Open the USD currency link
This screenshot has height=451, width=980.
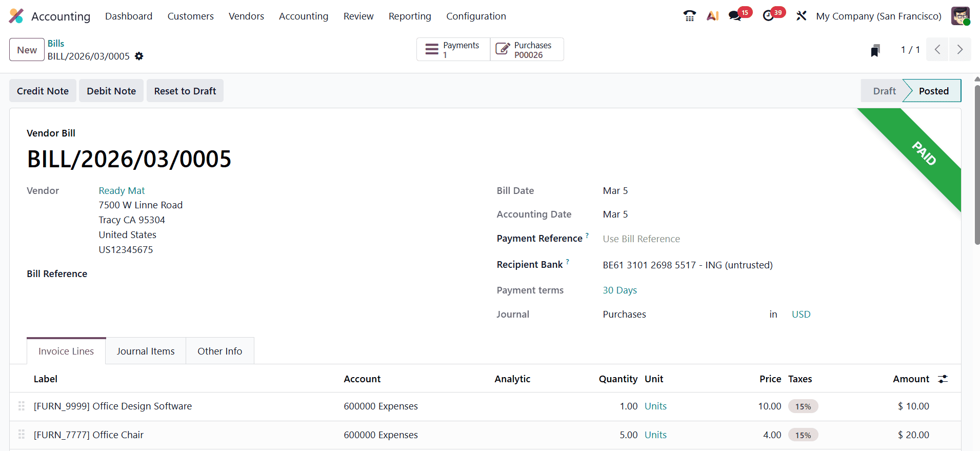801,314
